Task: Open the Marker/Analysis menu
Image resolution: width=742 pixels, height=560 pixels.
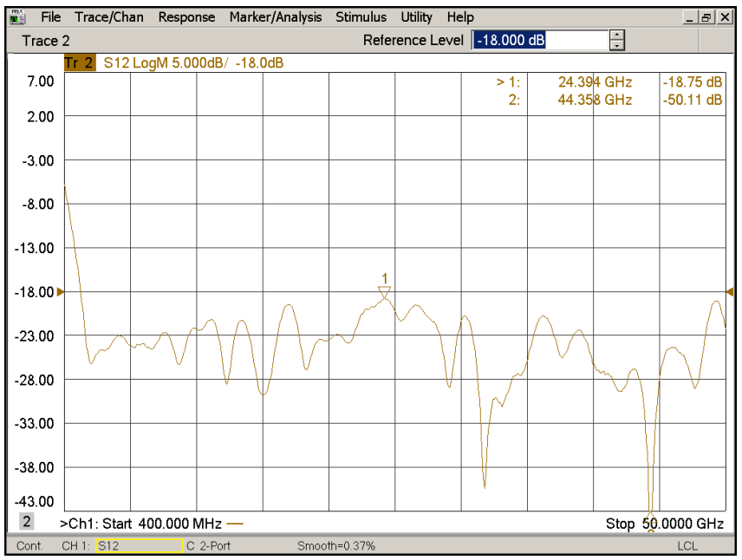Action: (x=275, y=17)
